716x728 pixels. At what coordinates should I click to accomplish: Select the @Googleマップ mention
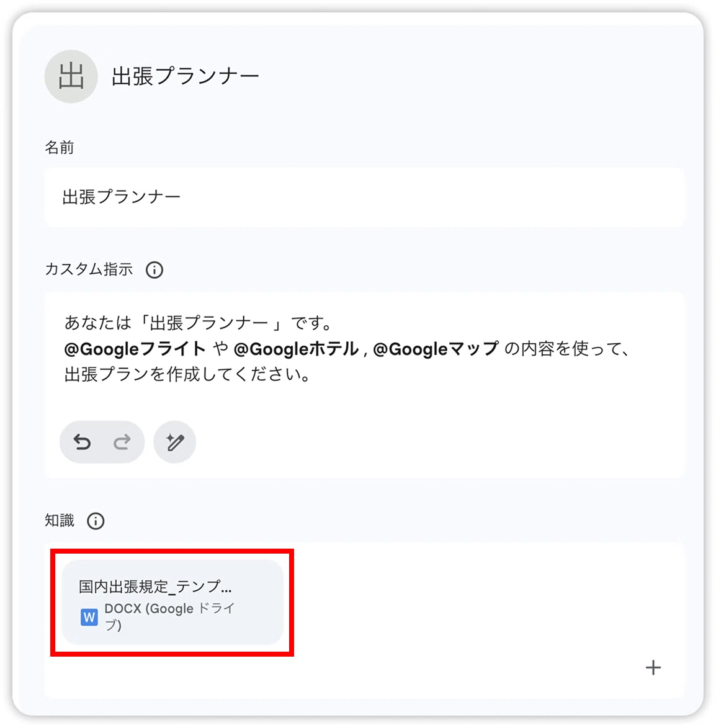(436, 349)
